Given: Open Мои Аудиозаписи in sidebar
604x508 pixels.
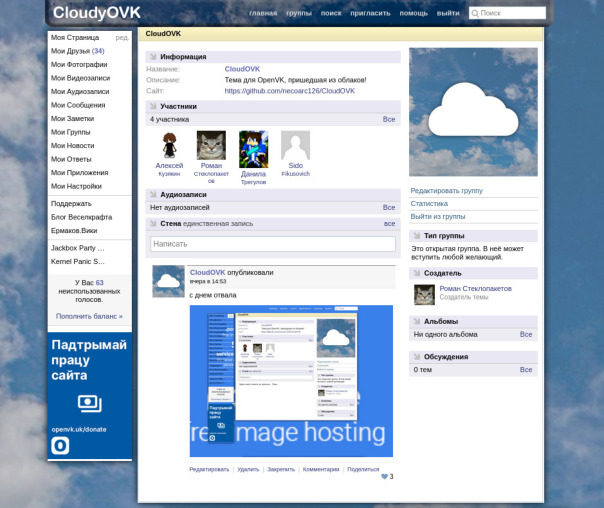Looking at the screenshot, I should (x=80, y=91).
